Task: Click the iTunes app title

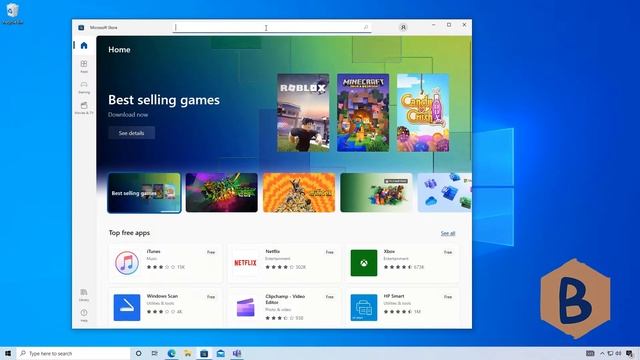Action: (x=153, y=251)
